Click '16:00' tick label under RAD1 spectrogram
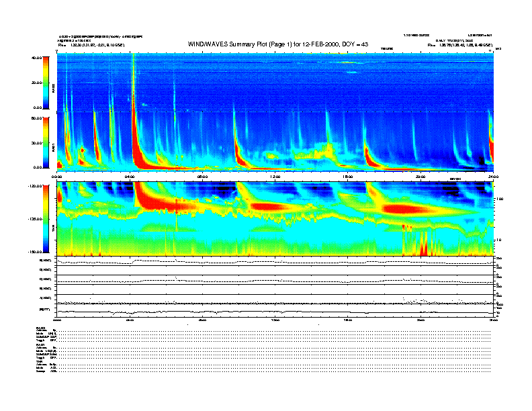 (348, 177)
